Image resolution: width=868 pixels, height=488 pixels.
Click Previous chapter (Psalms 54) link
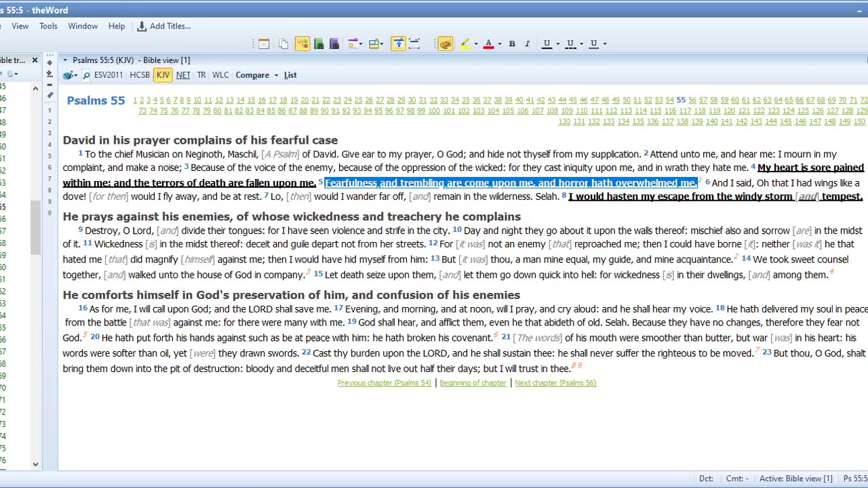click(384, 383)
